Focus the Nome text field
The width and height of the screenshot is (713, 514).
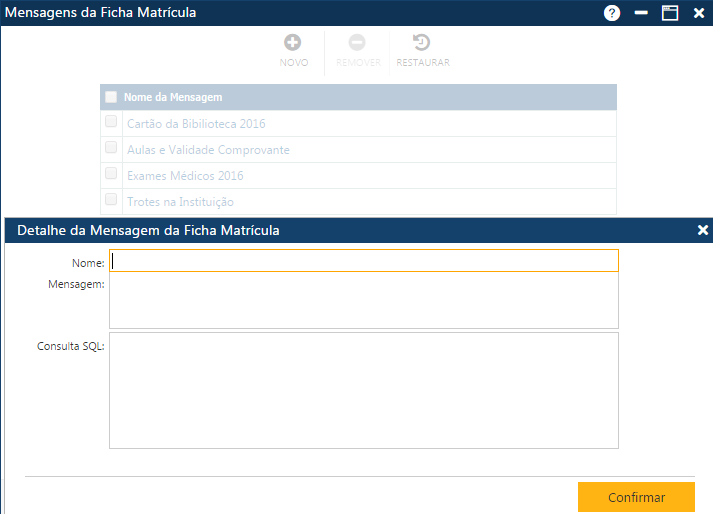pyautogui.click(x=364, y=261)
